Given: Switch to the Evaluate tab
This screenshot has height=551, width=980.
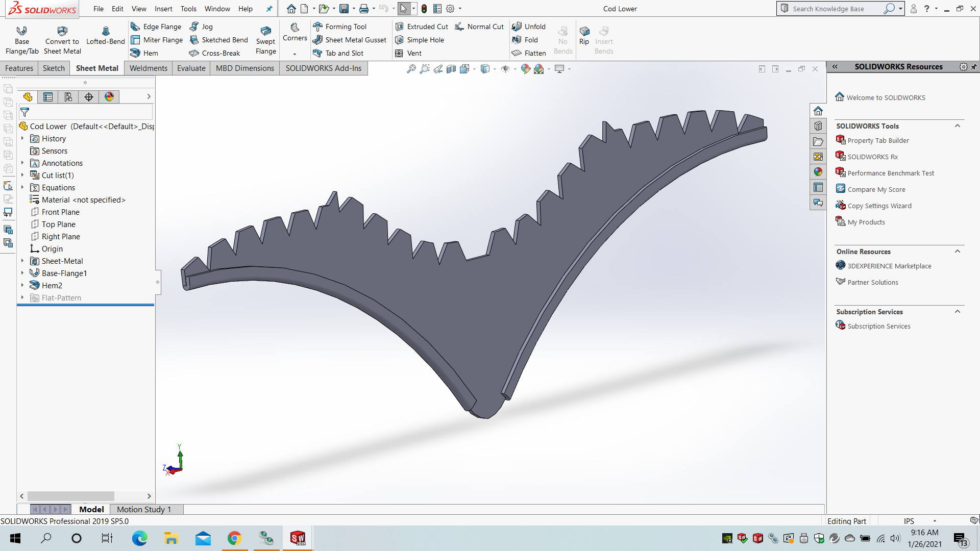Looking at the screenshot, I should click(191, 68).
